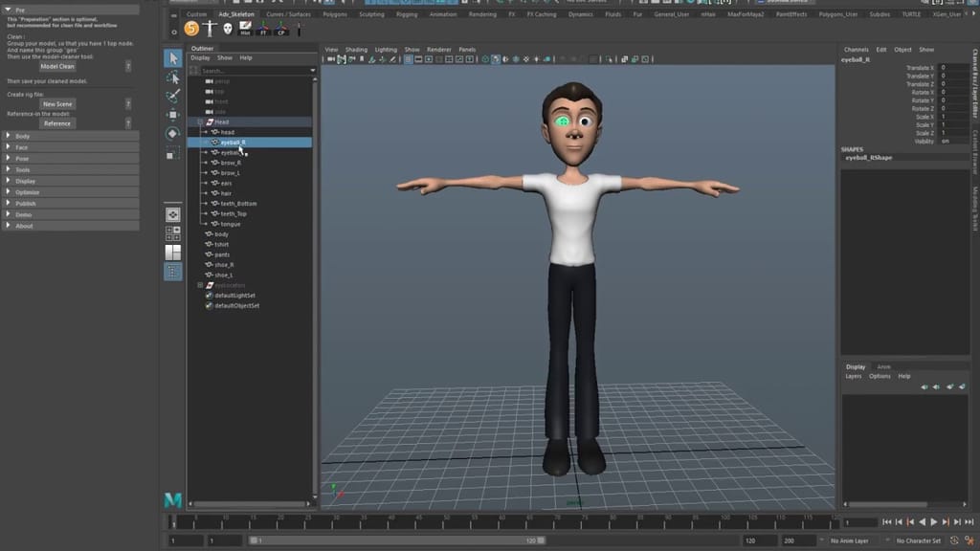Step back one frame
980x551 pixels.
[899, 522]
